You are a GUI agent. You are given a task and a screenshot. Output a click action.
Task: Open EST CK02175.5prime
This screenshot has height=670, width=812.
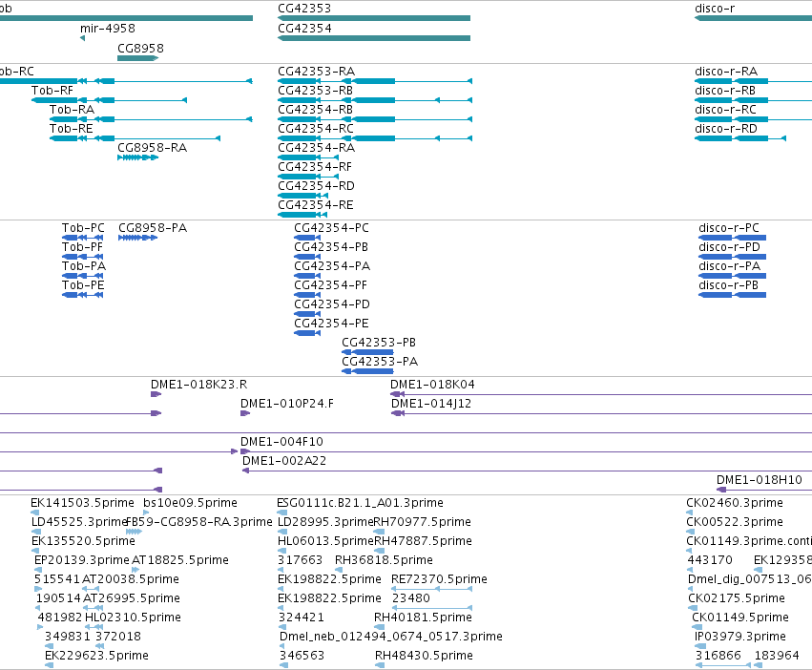[x=692, y=608]
